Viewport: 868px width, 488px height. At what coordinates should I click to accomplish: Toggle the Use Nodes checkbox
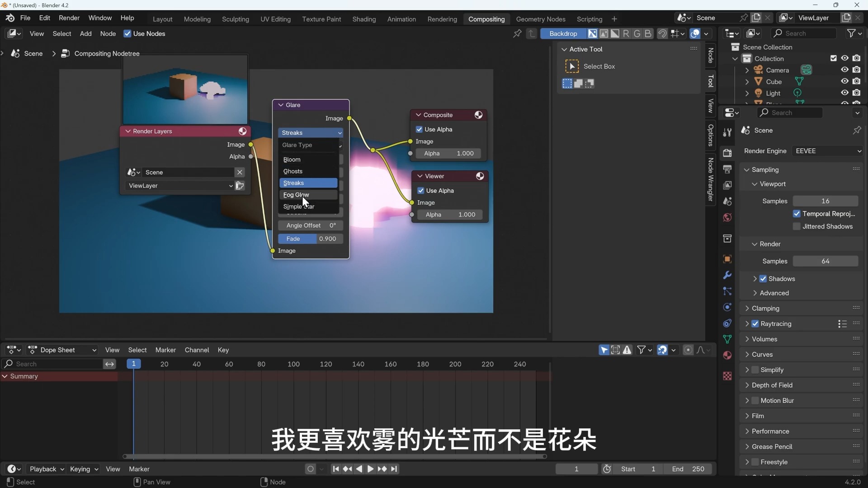coord(127,33)
